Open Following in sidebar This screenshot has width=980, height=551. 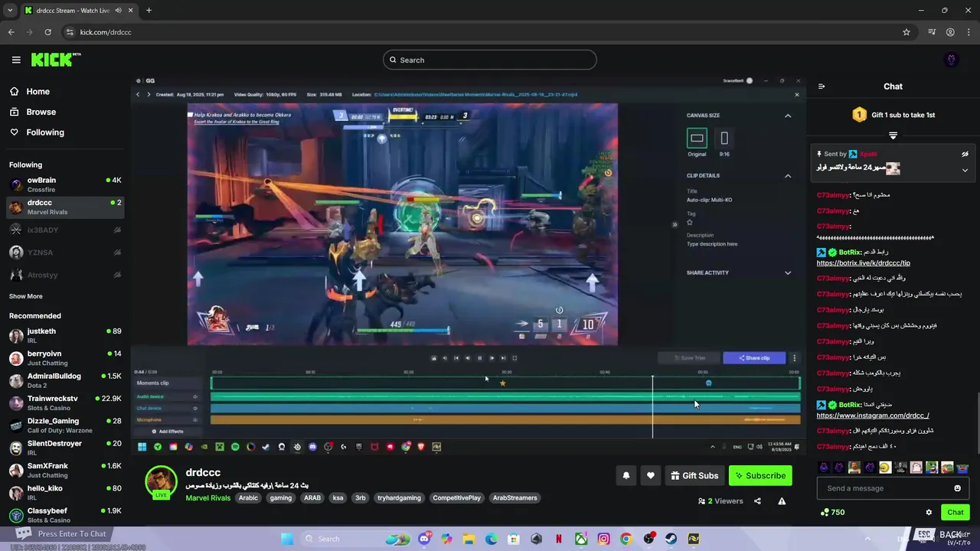click(x=37, y=132)
